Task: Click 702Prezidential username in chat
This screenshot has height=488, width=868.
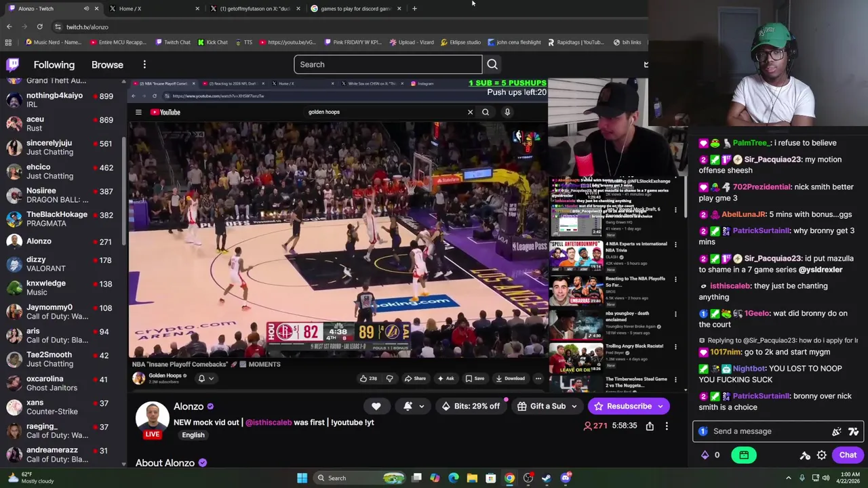Action: 762,187
